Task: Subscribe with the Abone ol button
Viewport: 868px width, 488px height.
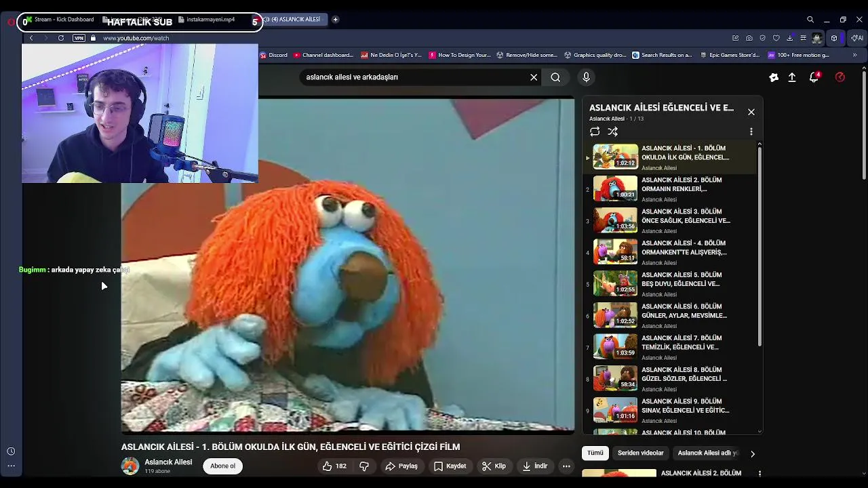Action: pyautogui.click(x=222, y=466)
